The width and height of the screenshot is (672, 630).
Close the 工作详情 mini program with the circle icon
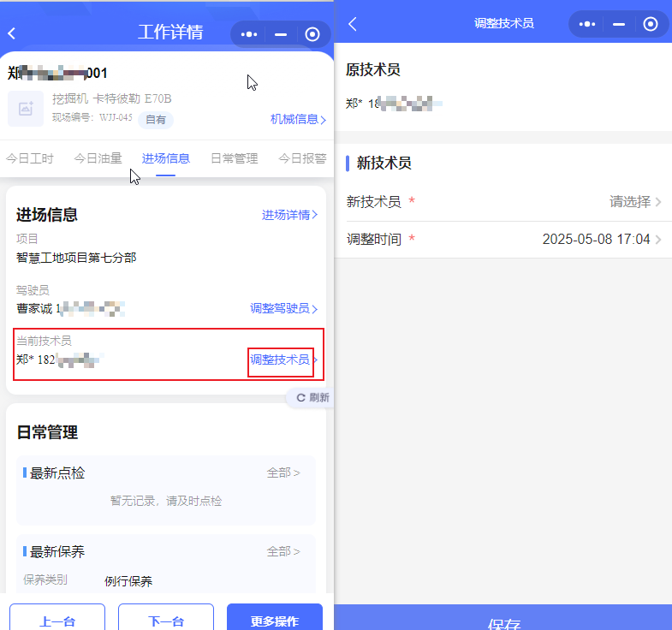[312, 34]
